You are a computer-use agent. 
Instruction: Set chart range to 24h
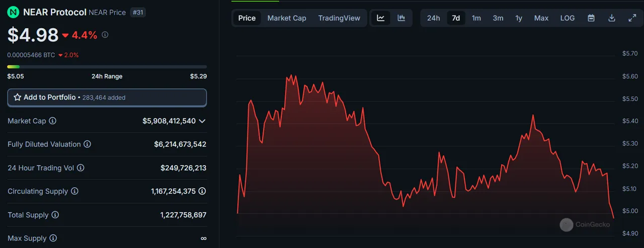[x=434, y=18]
